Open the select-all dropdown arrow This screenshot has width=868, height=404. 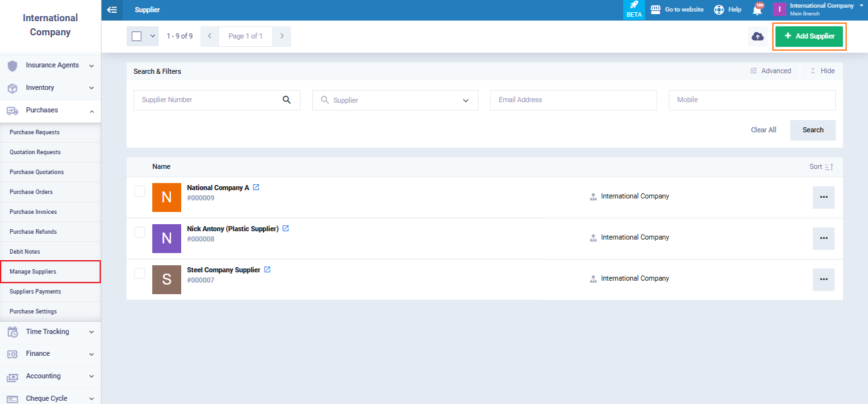[153, 37]
